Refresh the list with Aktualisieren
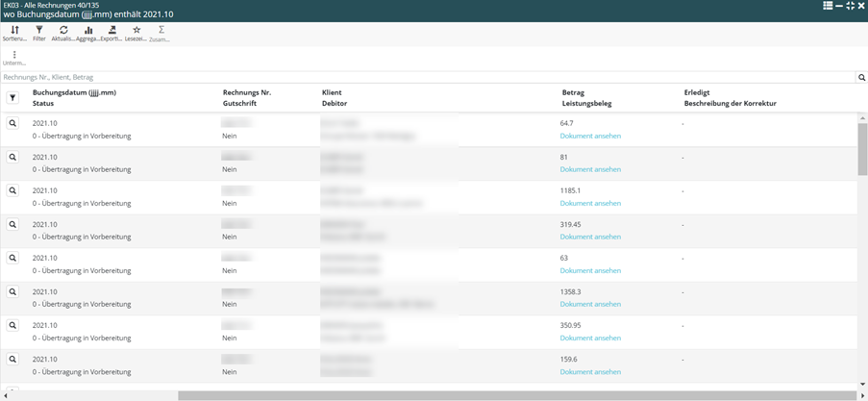This screenshot has width=868, height=401. point(63,33)
